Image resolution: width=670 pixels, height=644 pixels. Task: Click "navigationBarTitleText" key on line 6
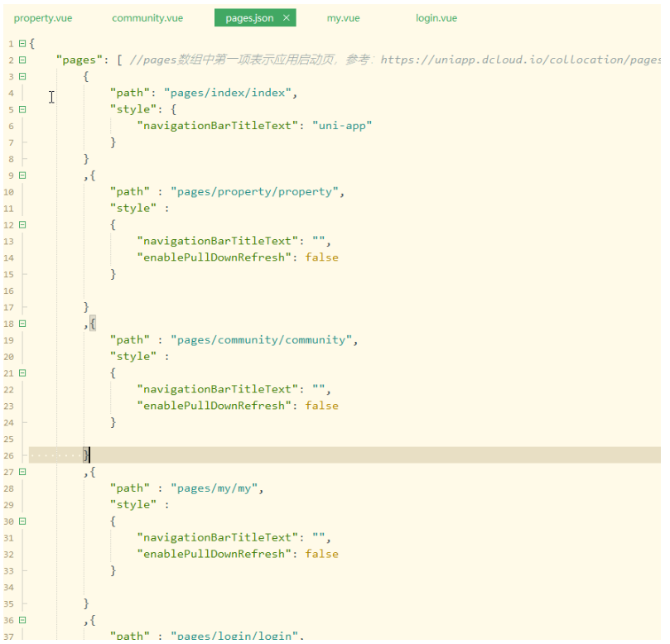point(217,126)
